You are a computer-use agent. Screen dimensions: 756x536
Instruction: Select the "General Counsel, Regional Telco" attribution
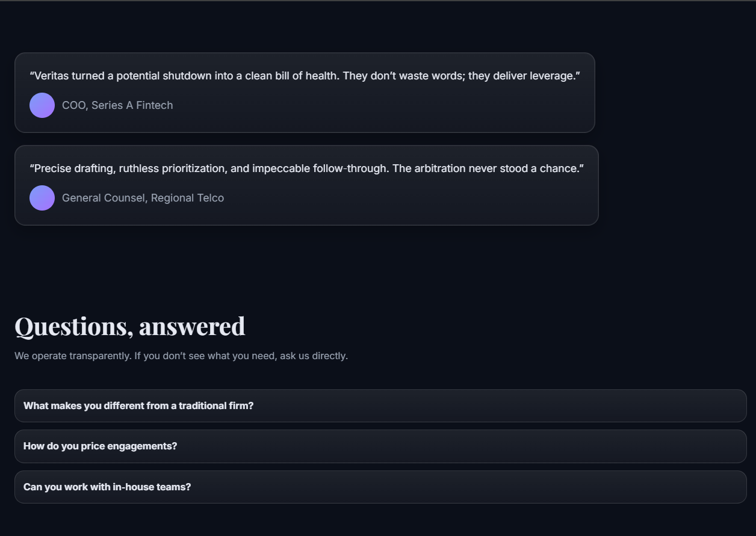(x=143, y=198)
